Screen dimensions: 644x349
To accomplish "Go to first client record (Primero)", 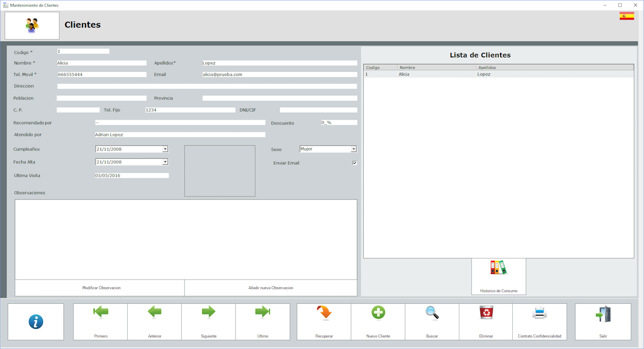I will 101,321.
